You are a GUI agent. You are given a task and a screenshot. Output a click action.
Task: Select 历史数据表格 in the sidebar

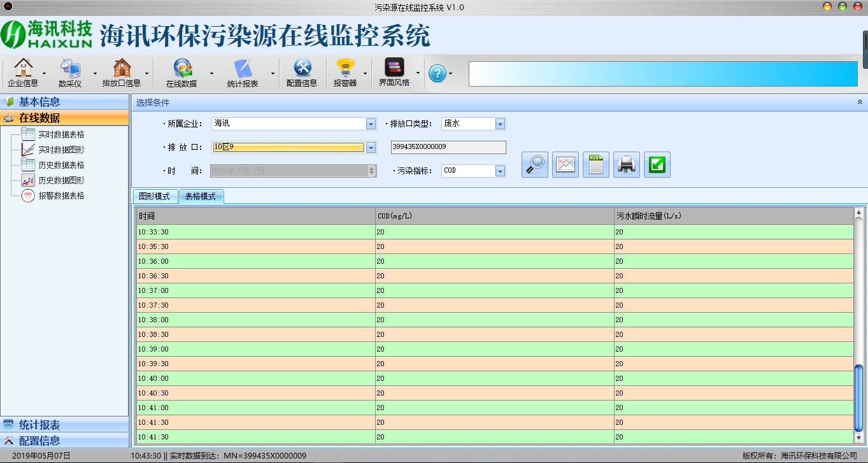(x=61, y=165)
